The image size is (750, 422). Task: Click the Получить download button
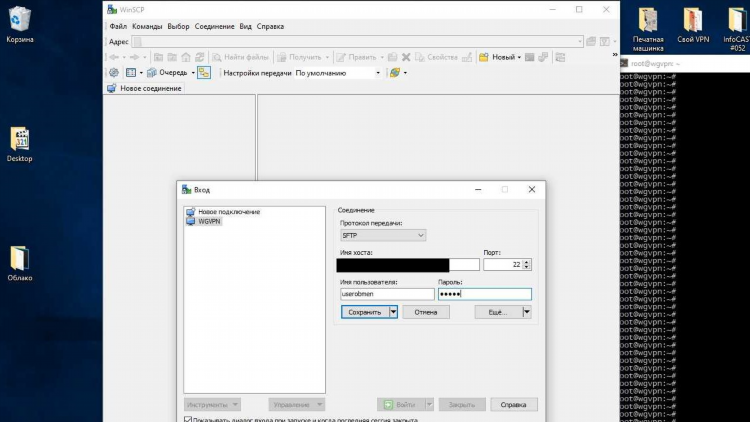[299, 57]
